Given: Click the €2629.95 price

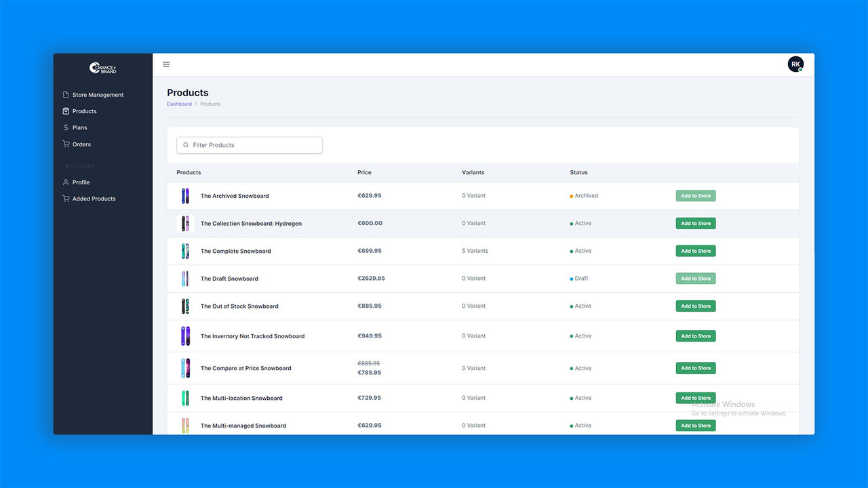Looking at the screenshot, I should point(371,278).
